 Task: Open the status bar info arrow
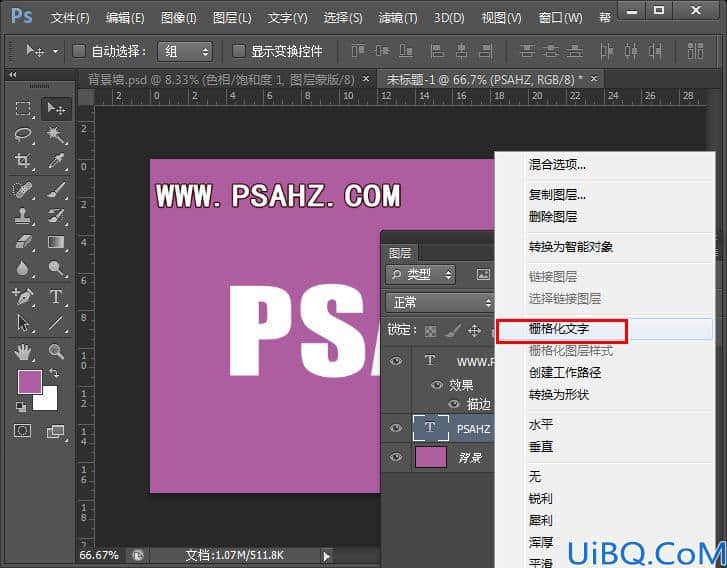pos(326,556)
